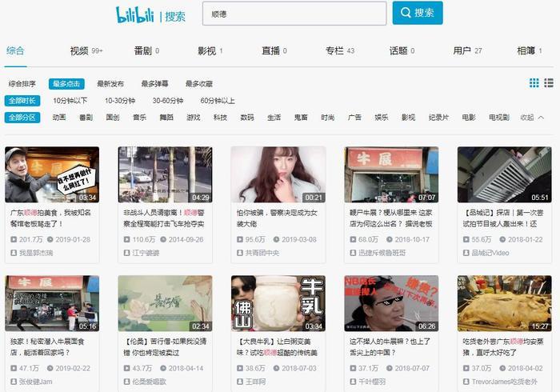The height and width of the screenshot is (392, 560).
Task: Visit uploader 我是郭杰瑞
Action: click(31, 253)
